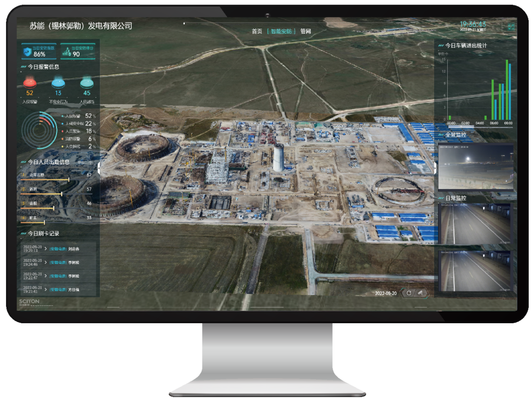This screenshot has width=532, height=408.
Task: Expand the 19:24:46 card record chevron
Action: tap(46, 262)
